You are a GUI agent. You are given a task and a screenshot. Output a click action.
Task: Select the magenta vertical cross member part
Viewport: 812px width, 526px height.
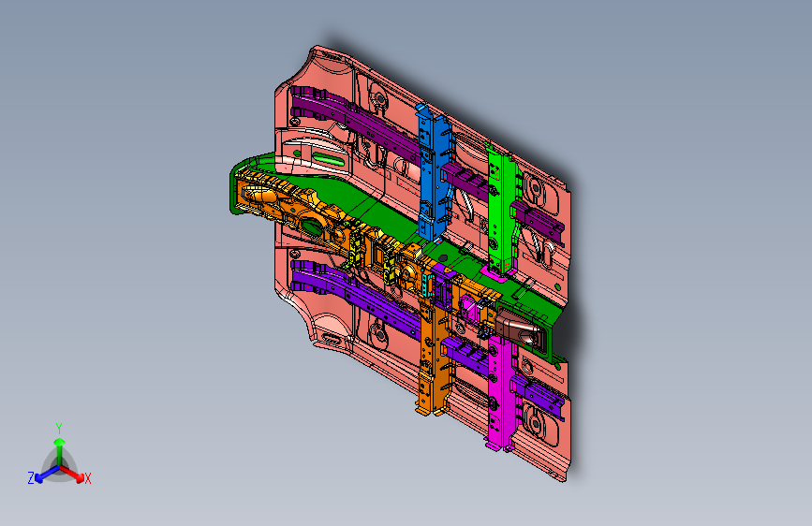(500, 392)
